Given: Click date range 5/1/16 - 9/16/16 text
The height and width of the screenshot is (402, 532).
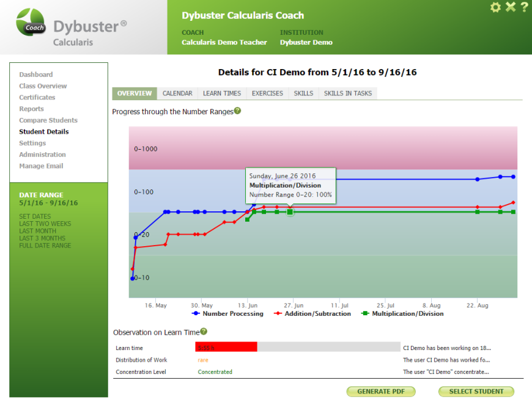Looking at the screenshot, I should [x=48, y=203].
